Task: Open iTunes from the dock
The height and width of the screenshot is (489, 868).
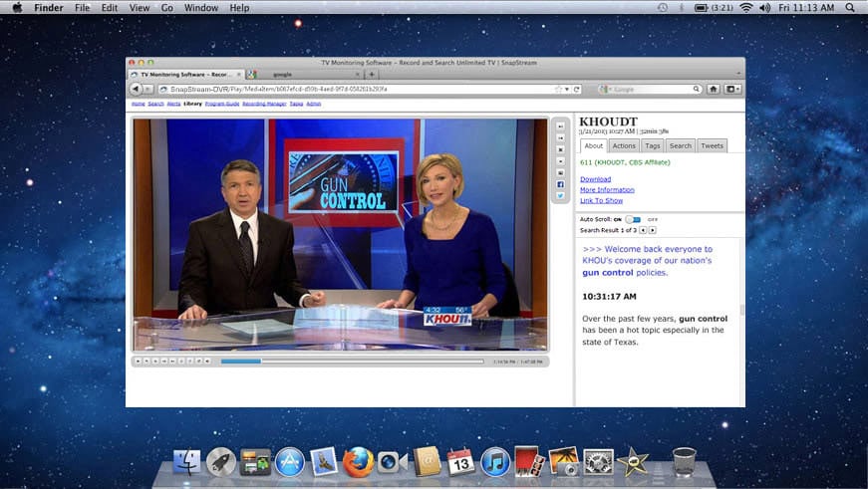Action: [495, 462]
